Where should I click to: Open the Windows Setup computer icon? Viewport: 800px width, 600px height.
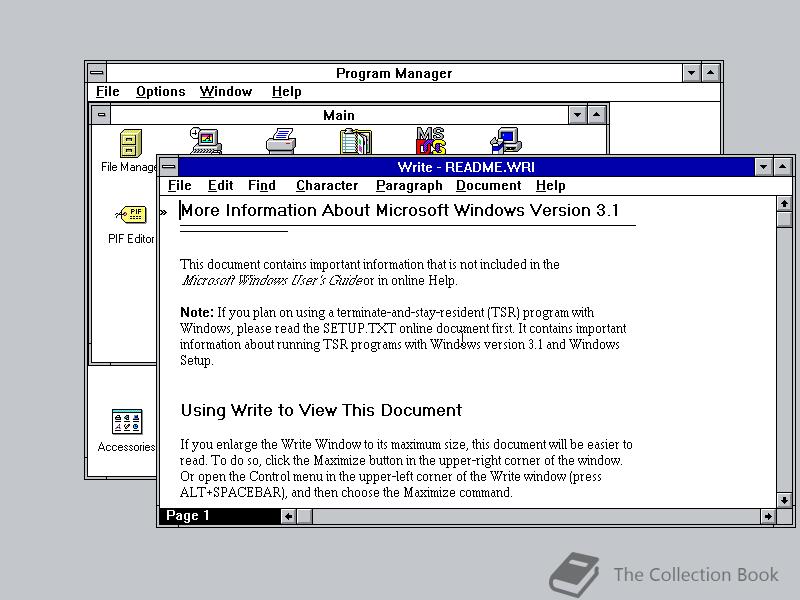pos(506,141)
